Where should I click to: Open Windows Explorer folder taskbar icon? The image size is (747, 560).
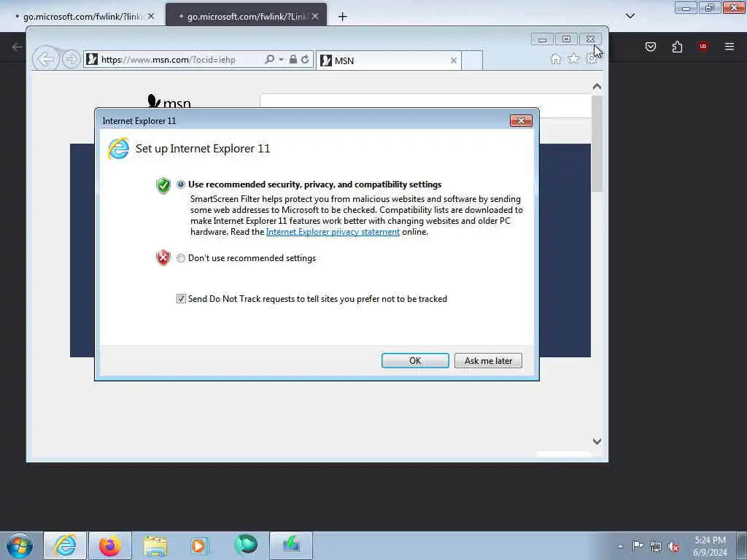pyautogui.click(x=155, y=545)
